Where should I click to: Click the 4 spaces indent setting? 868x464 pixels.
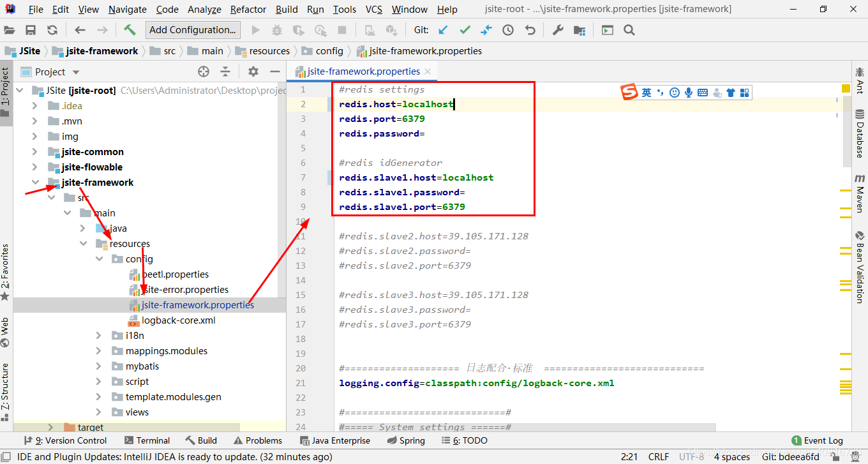click(732, 457)
